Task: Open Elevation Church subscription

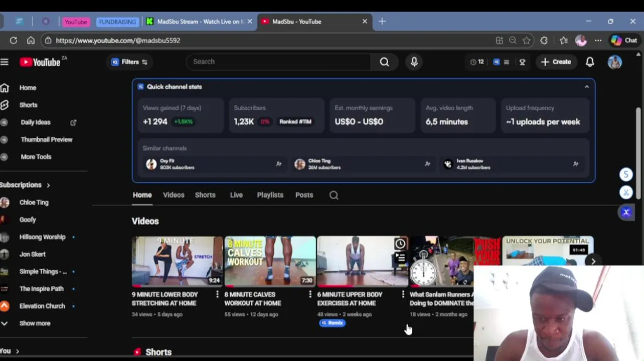Action: tap(42, 306)
